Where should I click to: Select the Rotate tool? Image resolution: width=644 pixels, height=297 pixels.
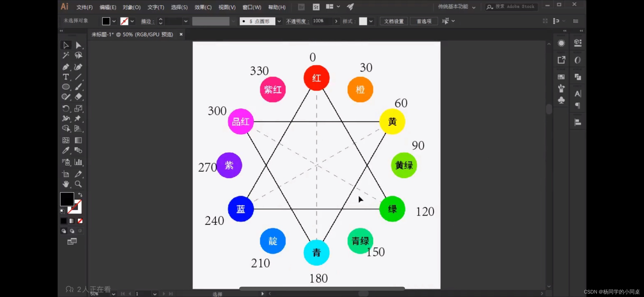point(66,108)
